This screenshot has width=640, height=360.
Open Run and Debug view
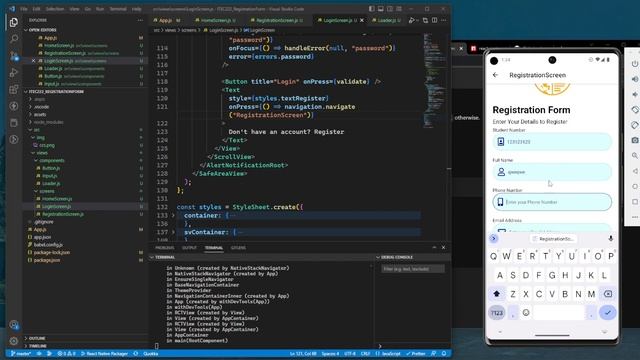click(x=13, y=72)
